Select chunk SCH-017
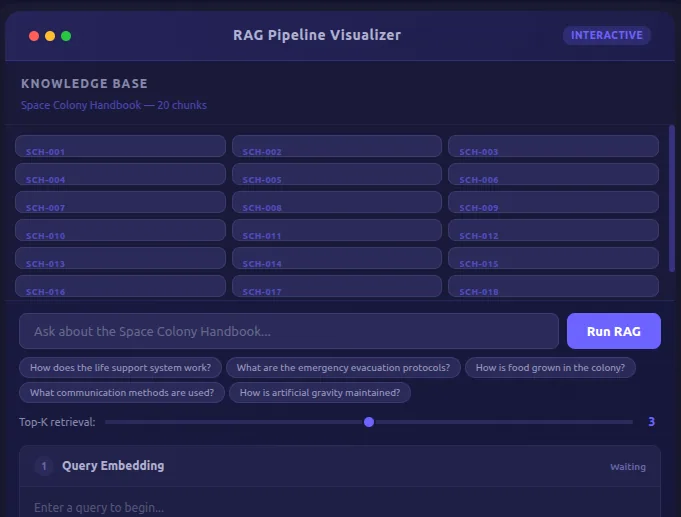The width and height of the screenshot is (681, 517). (x=337, y=286)
